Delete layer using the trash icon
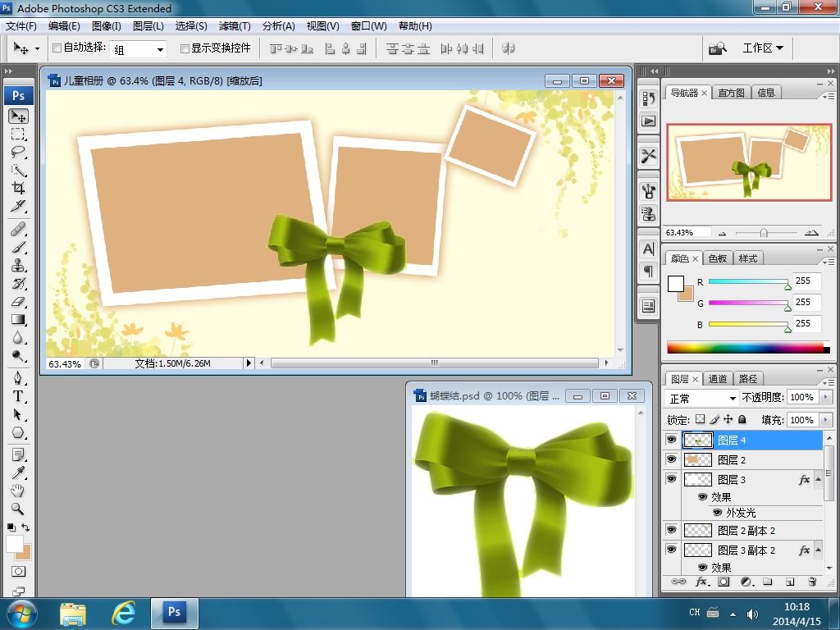 (812, 582)
